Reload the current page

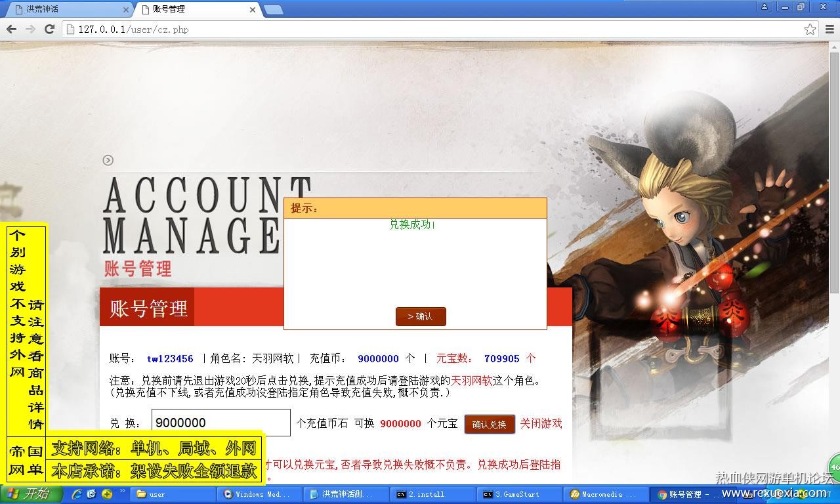(49, 30)
